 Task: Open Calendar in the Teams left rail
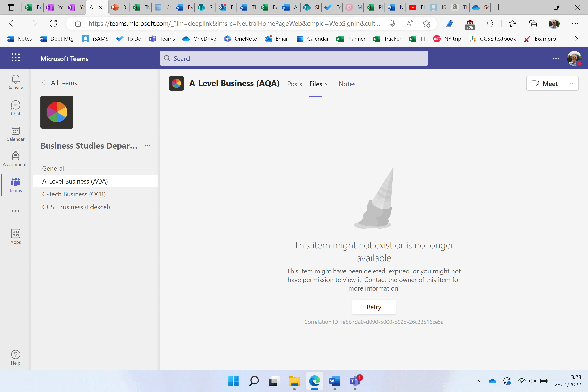(16, 134)
